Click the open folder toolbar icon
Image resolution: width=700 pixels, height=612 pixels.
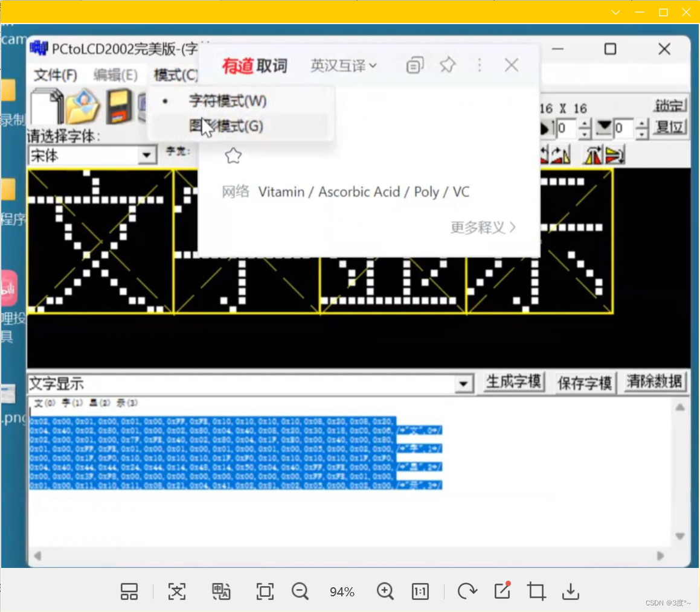[x=83, y=107]
